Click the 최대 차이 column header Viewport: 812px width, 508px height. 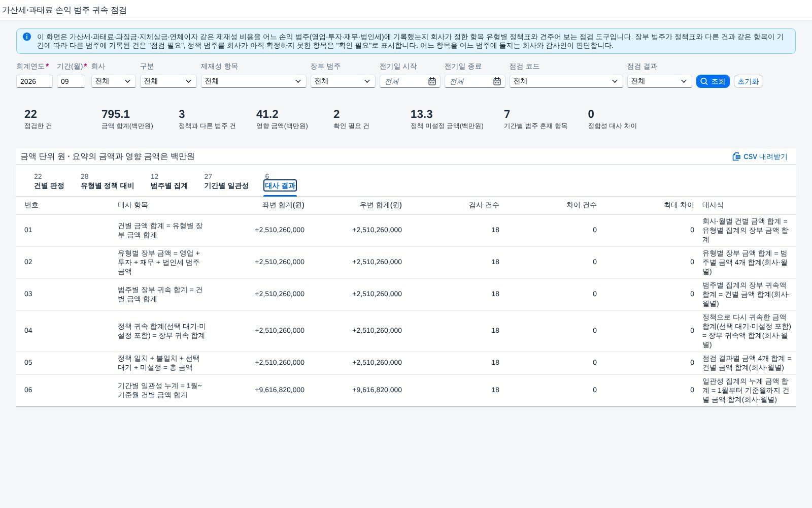coord(679,205)
